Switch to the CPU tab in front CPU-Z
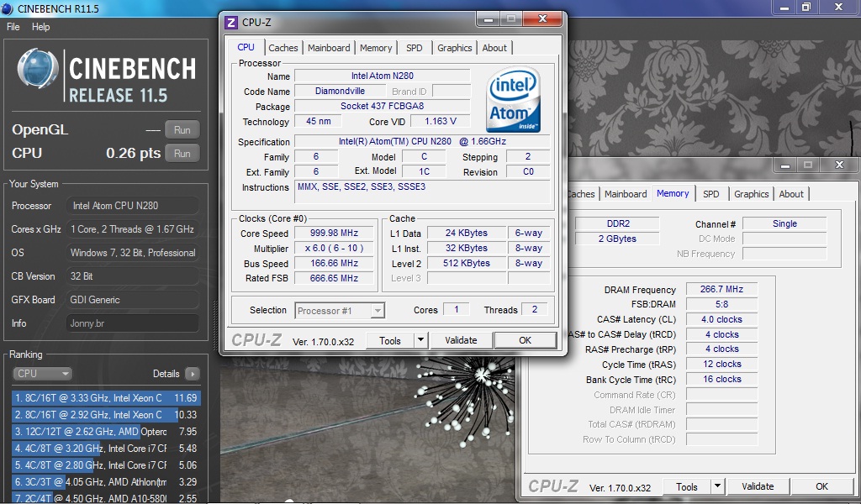This screenshot has height=504, width=861. pos(246,47)
